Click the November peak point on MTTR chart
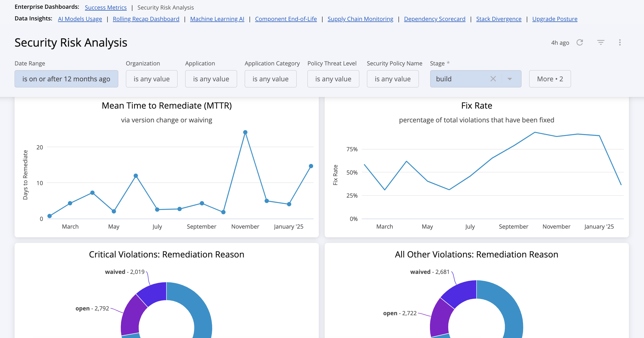This screenshot has height=338, width=644. [245, 132]
